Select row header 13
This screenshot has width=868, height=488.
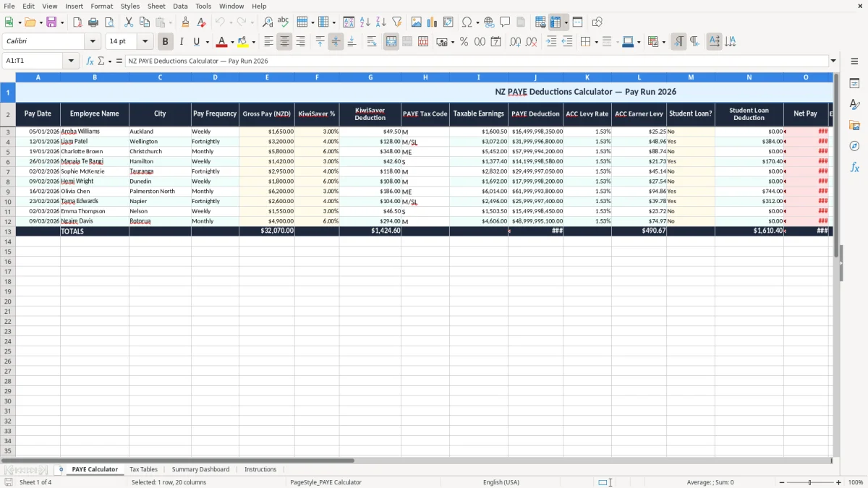(8, 231)
